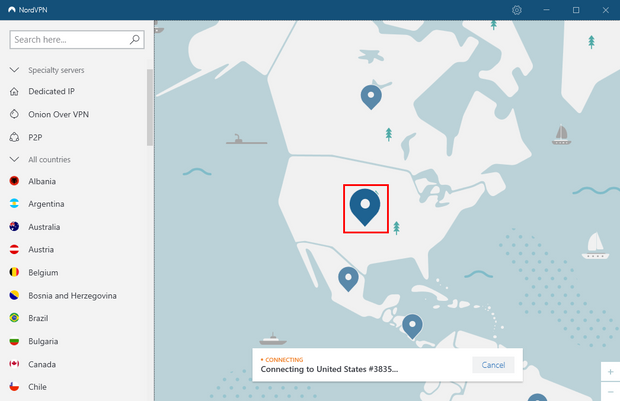620x401 pixels.
Task: Maximize the NordVPN window
Action: click(x=576, y=10)
